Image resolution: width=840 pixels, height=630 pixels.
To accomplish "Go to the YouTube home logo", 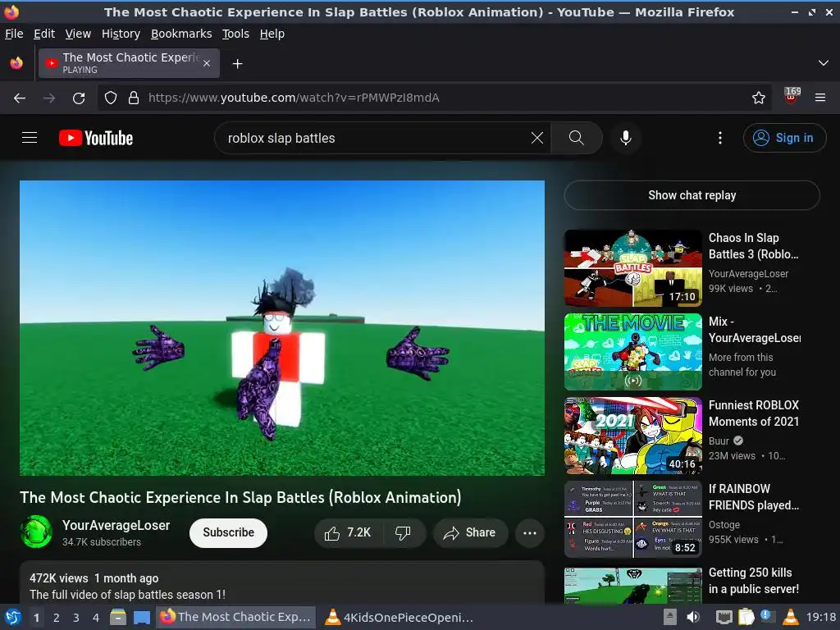I will (96, 138).
